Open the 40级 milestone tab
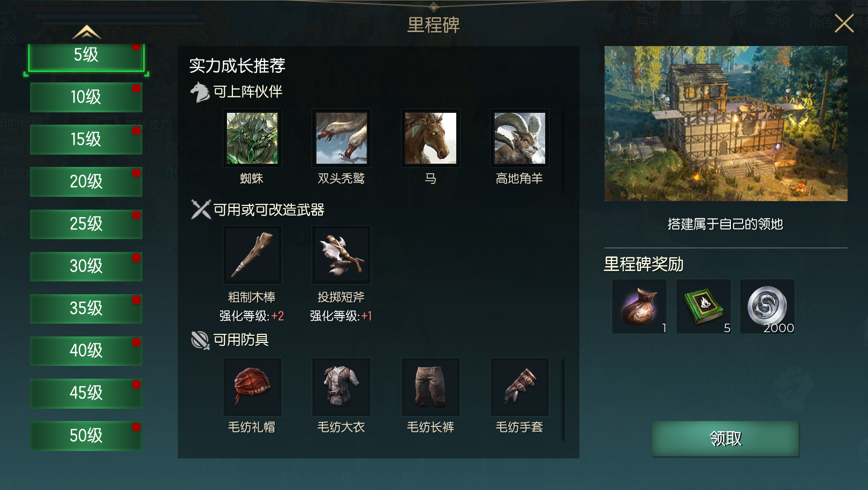Viewport: 868px width, 490px height. click(x=86, y=350)
